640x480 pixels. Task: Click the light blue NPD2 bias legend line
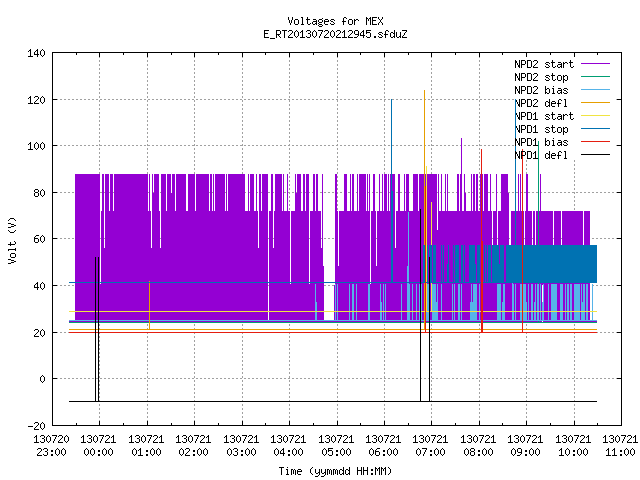pos(596,89)
